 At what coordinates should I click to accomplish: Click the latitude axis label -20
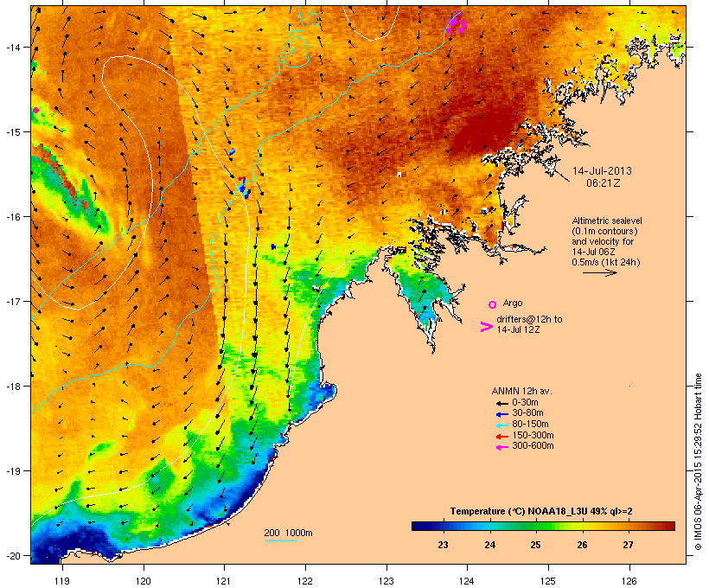tap(13, 556)
